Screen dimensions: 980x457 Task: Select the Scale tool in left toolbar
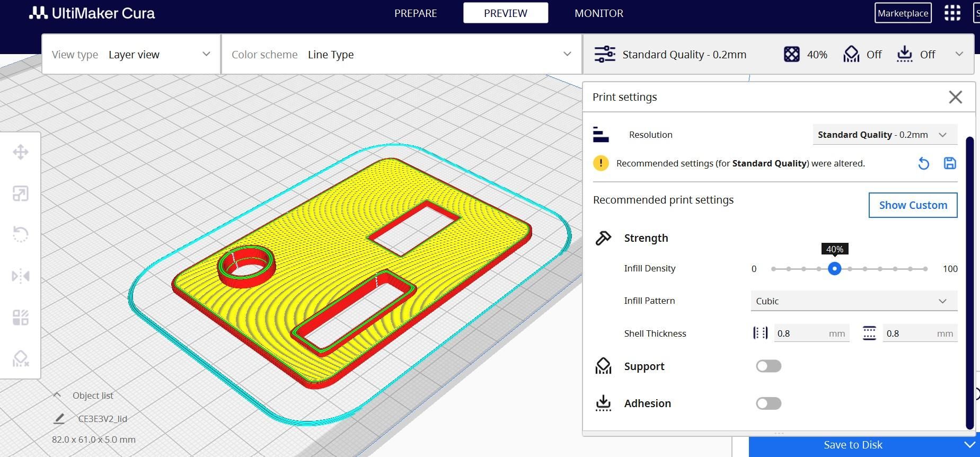pos(21,194)
